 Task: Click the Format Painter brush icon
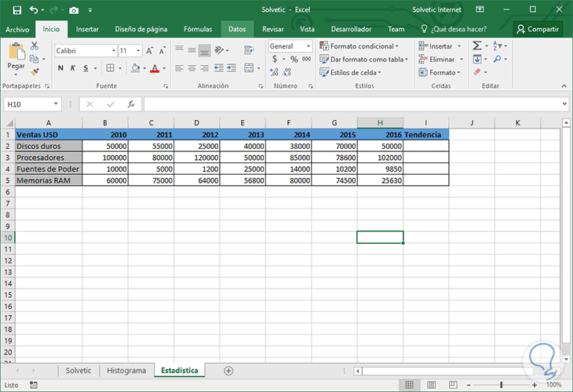tap(35, 71)
